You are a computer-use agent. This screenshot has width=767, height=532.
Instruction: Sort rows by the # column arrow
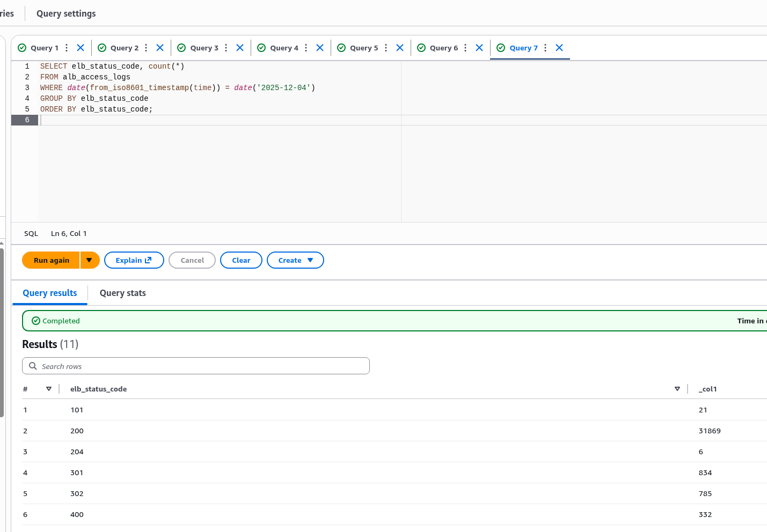[49, 389]
